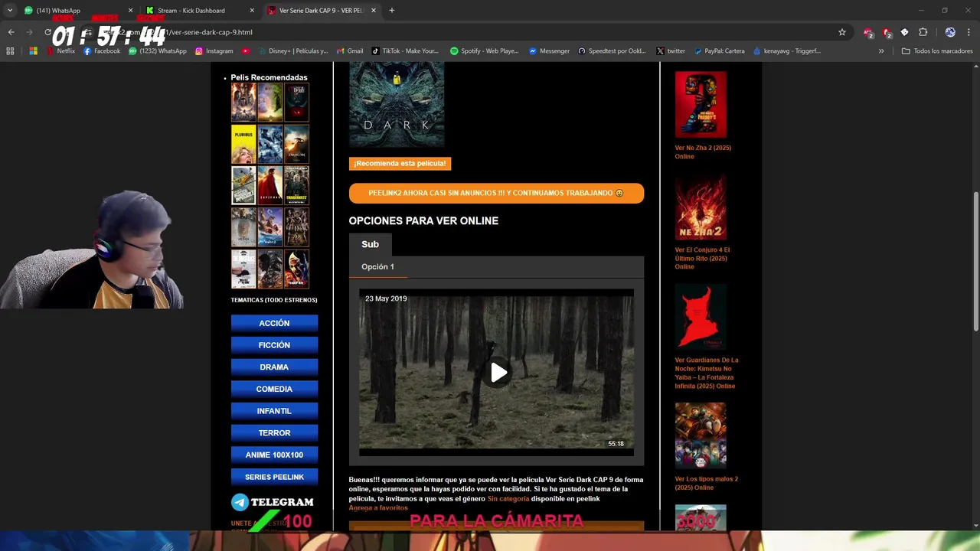The height and width of the screenshot is (551, 980).
Task: Open twitter bookmark
Action: click(671, 51)
